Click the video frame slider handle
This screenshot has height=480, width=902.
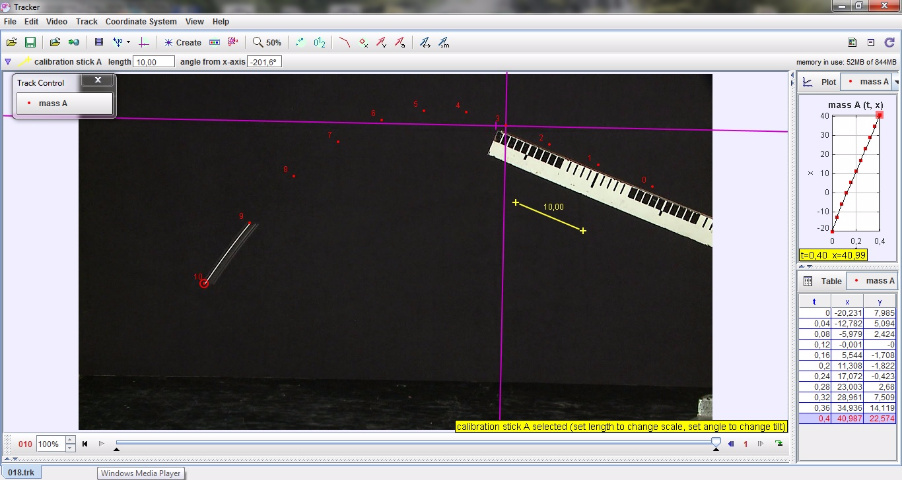pyautogui.click(x=716, y=442)
